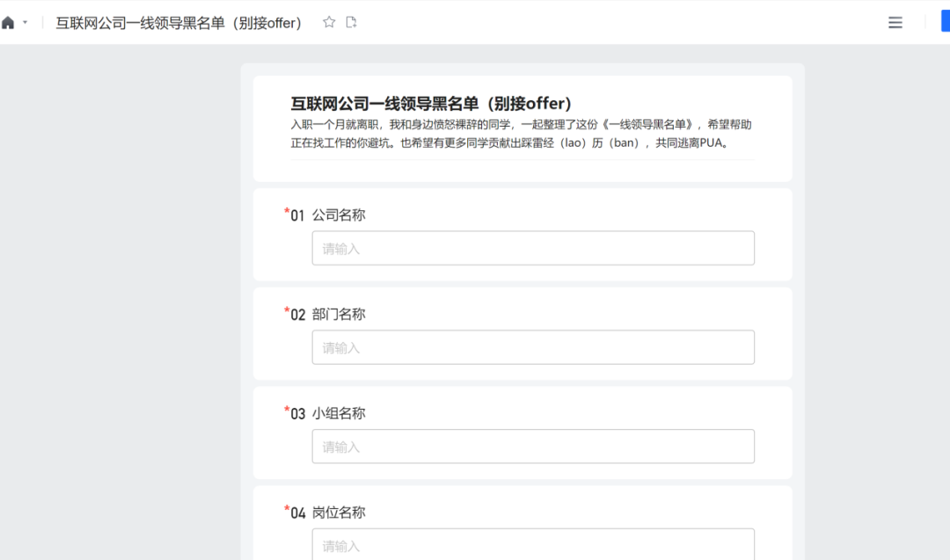Focus the 公司名称 input field
Screen dimensions: 950x560
coord(533,248)
